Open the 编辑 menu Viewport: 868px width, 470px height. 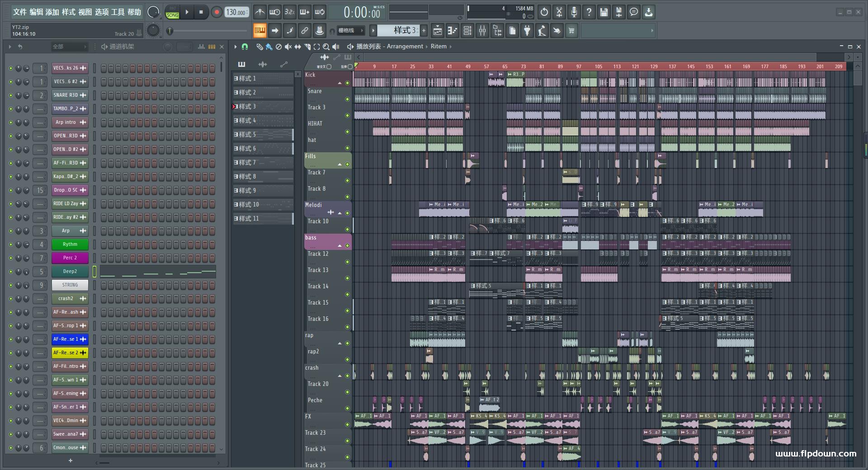tap(36, 12)
